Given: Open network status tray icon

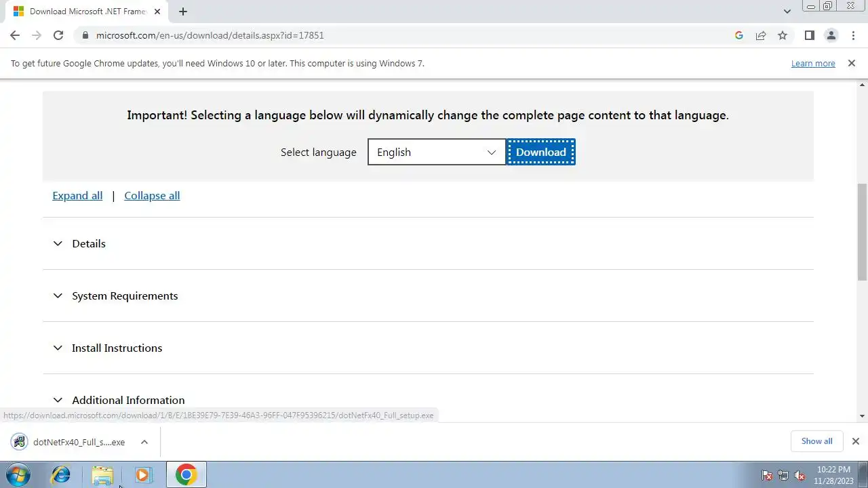Looking at the screenshot, I should (783, 475).
